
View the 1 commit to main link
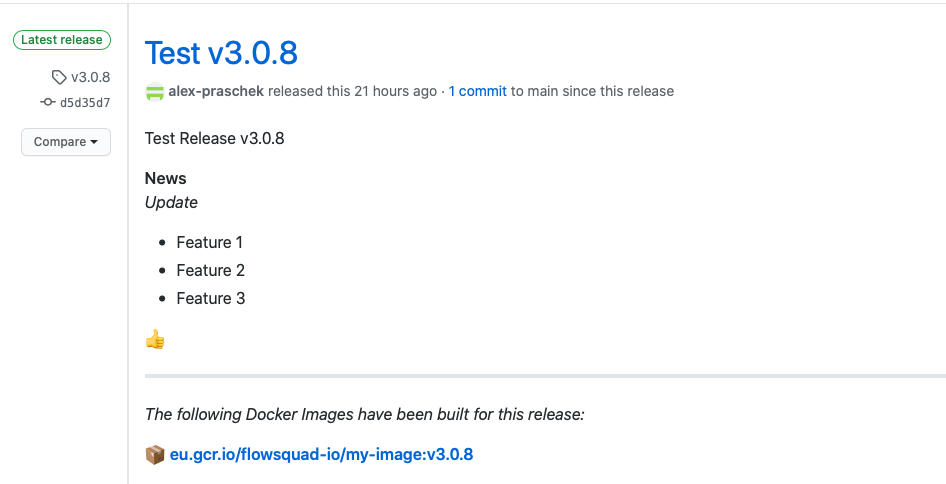point(477,91)
